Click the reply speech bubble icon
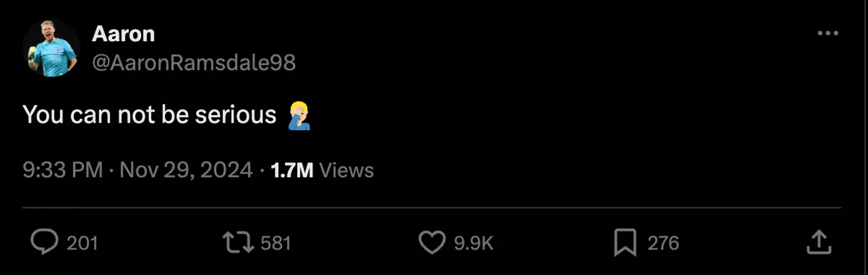 [x=45, y=242]
